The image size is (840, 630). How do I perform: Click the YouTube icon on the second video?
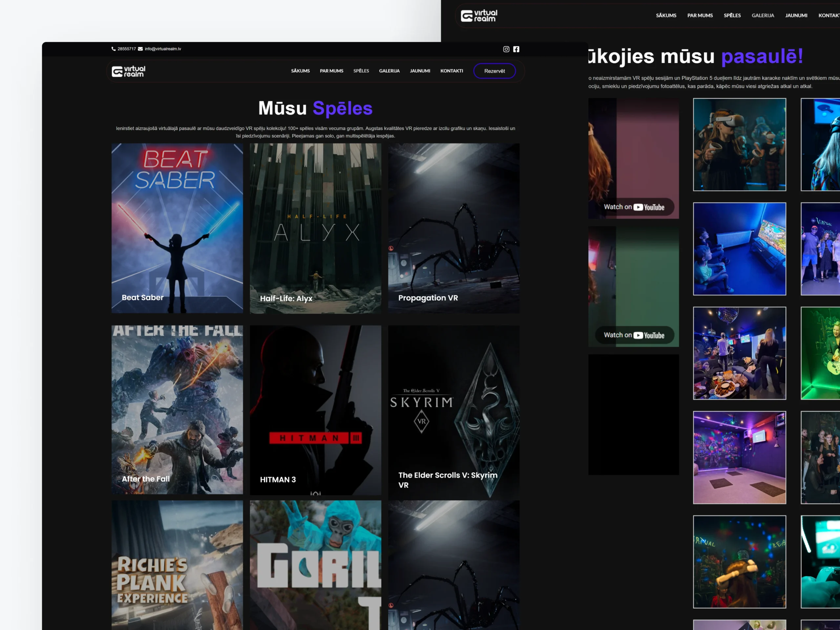click(638, 335)
